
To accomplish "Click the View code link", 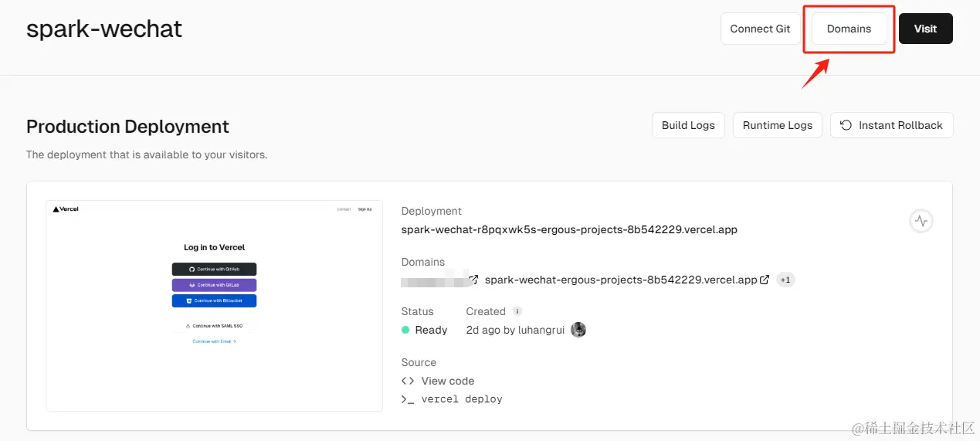I will (x=448, y=381).
